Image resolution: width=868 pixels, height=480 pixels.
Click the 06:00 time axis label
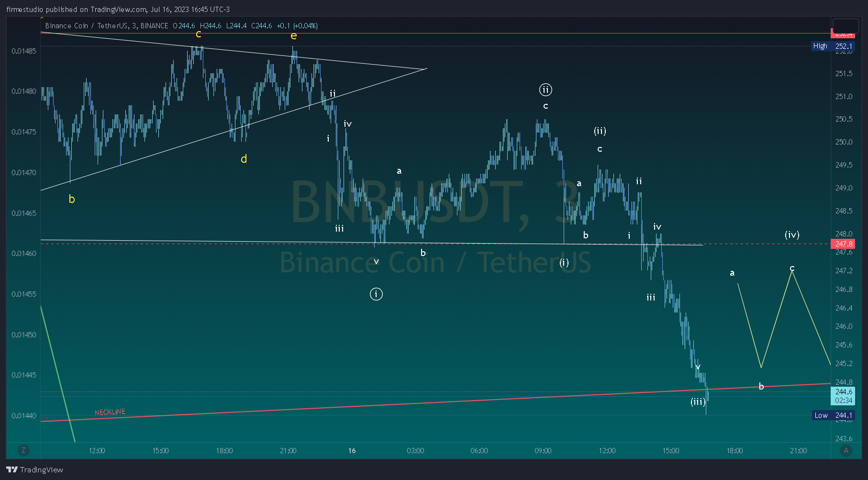click(479, 450)
